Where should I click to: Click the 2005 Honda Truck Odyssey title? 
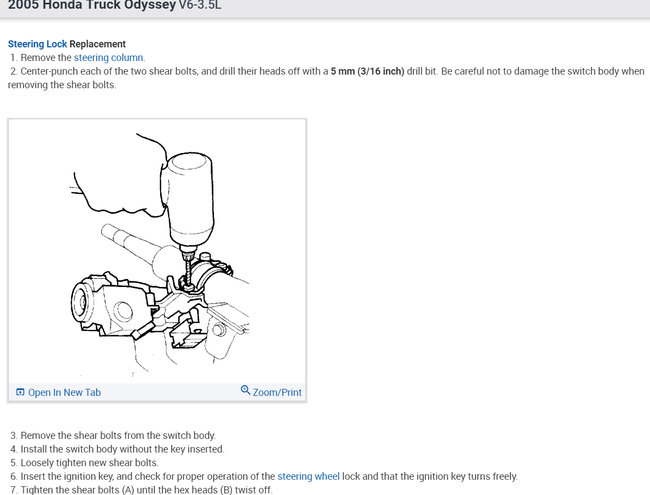92,5
